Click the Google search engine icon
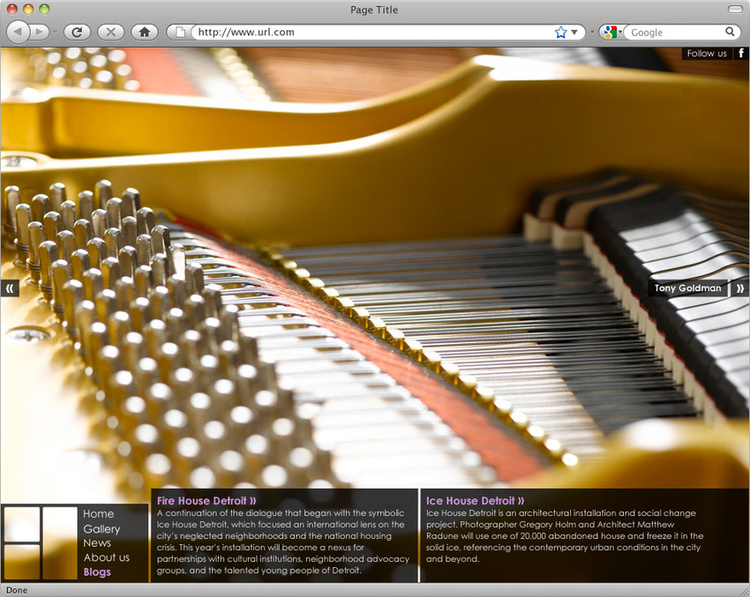 tap(610, 32)
